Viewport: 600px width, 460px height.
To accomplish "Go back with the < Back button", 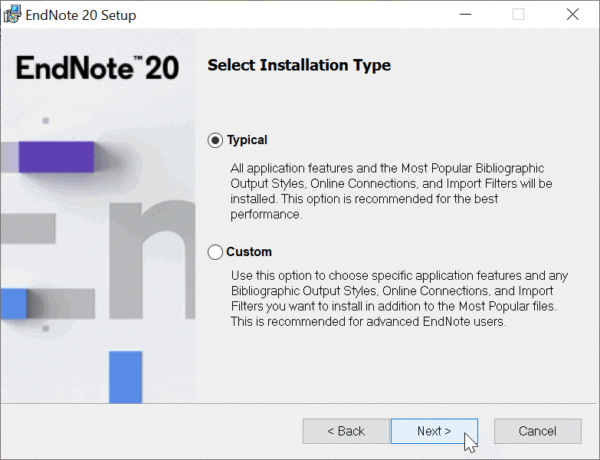I will [x=346, y=431].
